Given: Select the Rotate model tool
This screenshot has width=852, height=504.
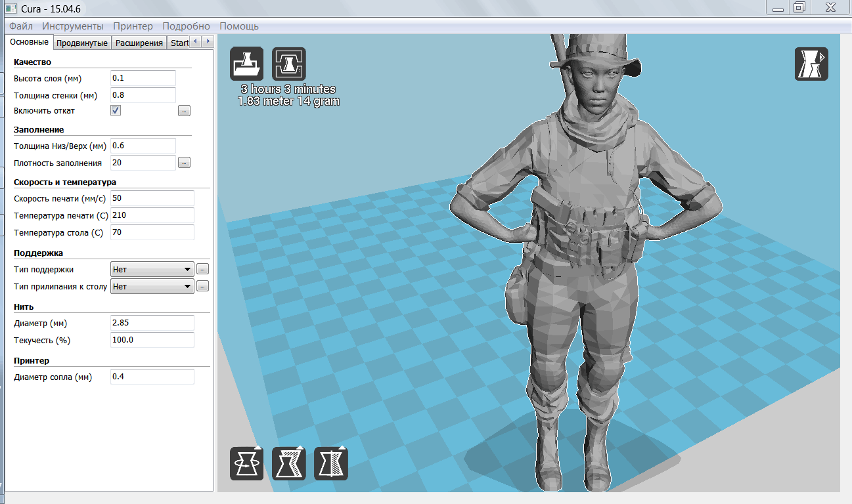Looking at the screenshot, I should [246, 463].
